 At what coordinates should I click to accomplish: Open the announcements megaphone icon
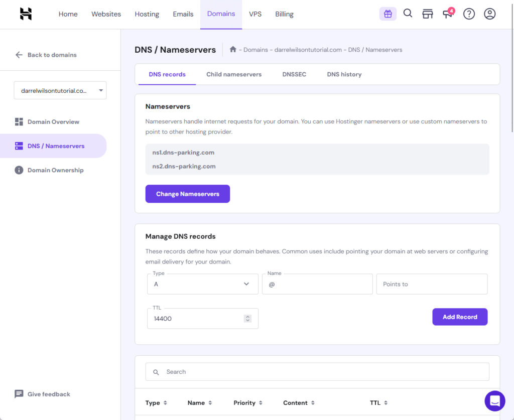click(448, 14)
